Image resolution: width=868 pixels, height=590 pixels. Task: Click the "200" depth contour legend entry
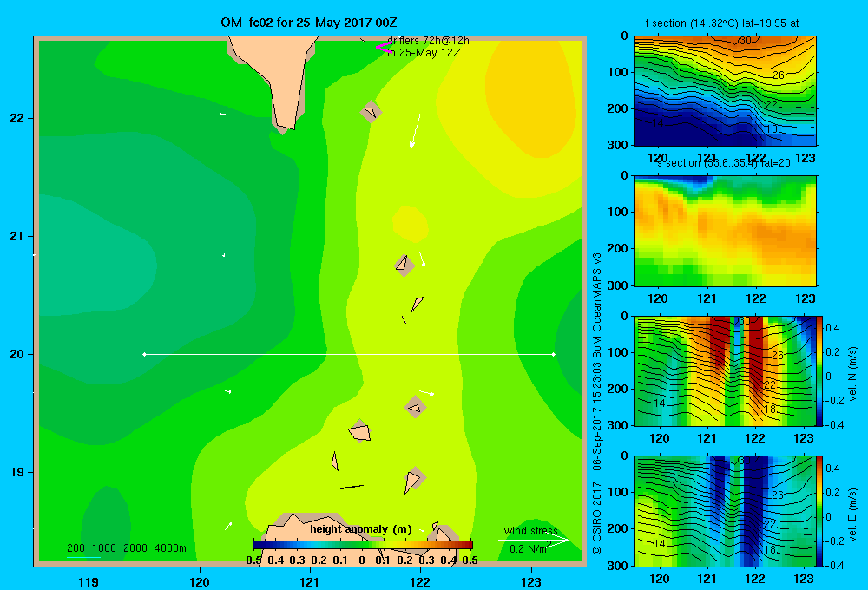point(76,548)
